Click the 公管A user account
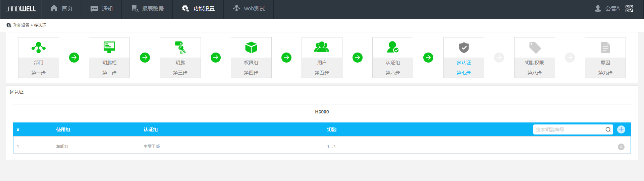This screenshot has height=181, width=644. tap(607, 9)
